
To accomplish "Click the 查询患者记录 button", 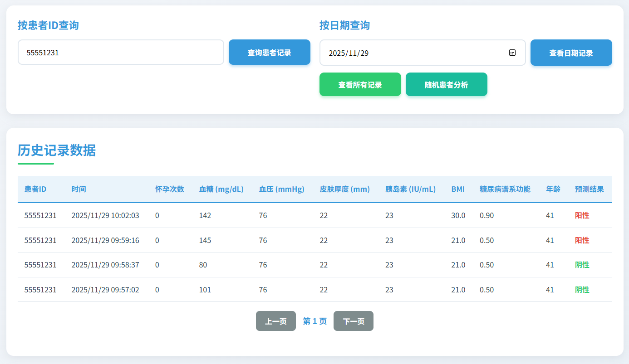I will point(270,52).
